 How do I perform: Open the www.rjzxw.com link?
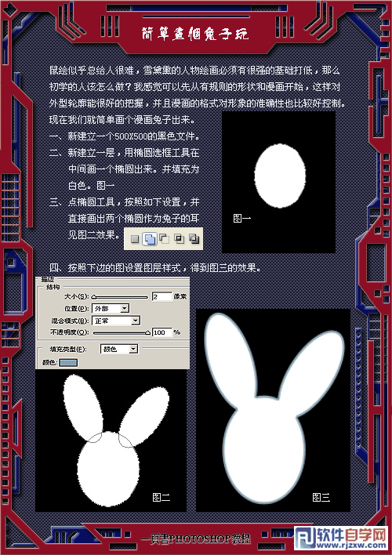(350, 546)
